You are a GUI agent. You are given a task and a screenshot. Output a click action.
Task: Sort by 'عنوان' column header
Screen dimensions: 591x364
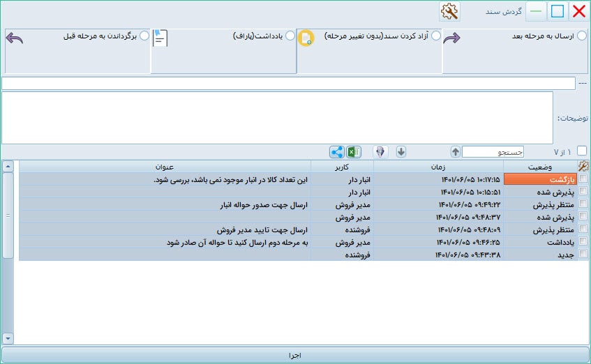point(165,167)
